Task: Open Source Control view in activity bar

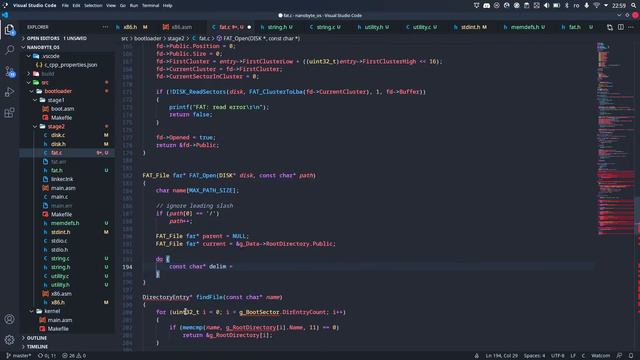Action: pyautogui.click(x=9, y=71)
